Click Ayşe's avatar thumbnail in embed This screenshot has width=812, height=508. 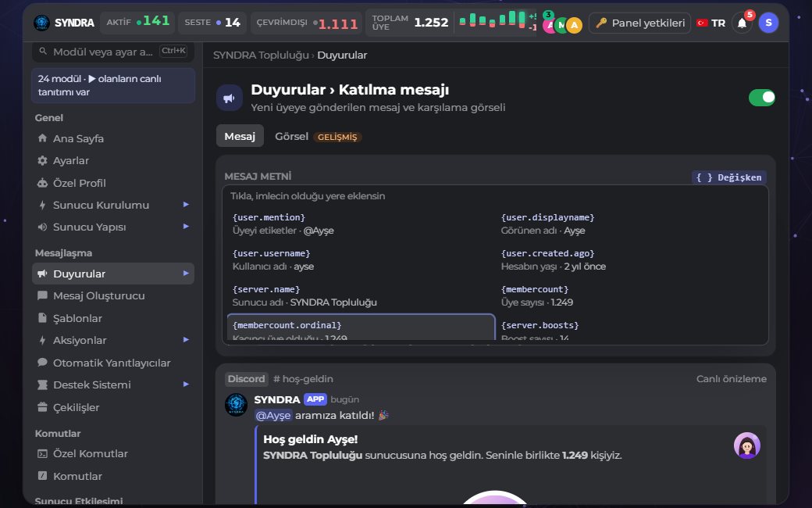pyautogui.click(x=746, y=445)
